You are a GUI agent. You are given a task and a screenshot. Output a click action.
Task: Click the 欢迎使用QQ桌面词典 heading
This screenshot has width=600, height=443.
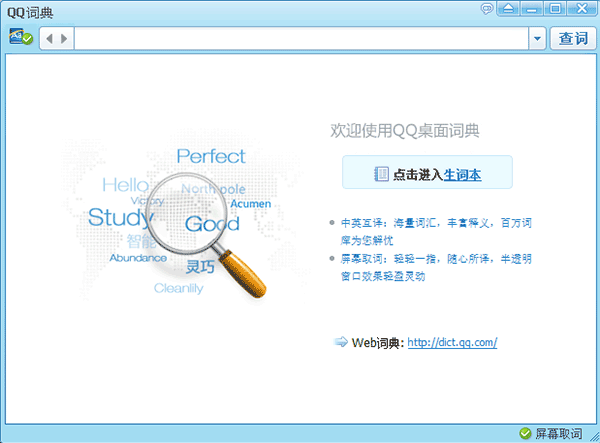(x=405, y=130)
